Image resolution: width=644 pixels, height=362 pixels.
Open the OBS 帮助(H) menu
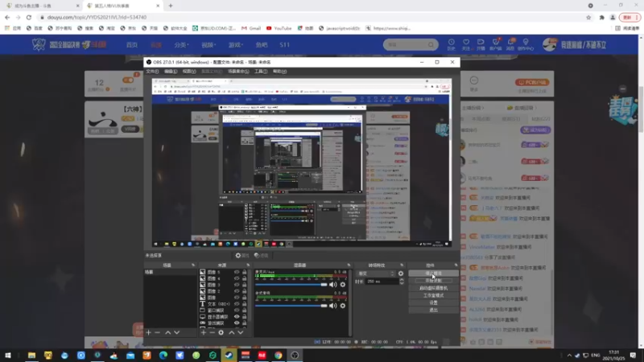279,72
